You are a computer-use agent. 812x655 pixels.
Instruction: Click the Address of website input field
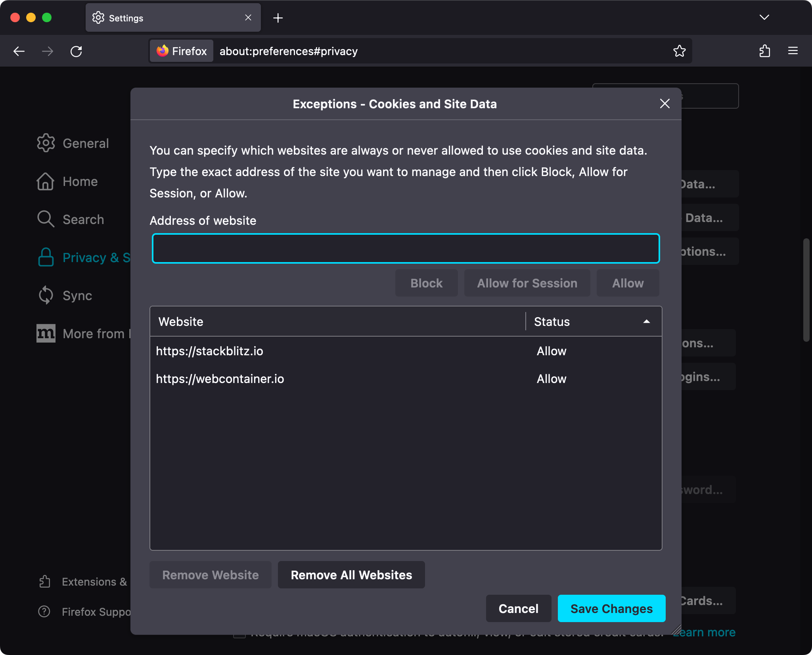[x=405, y=248]
